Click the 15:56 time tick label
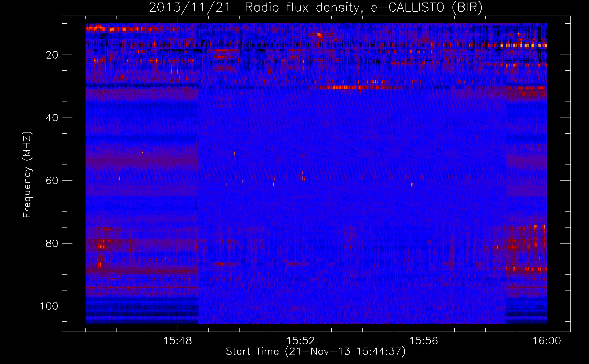The width and height of the screenshot is (589, 364). point(424,341)
